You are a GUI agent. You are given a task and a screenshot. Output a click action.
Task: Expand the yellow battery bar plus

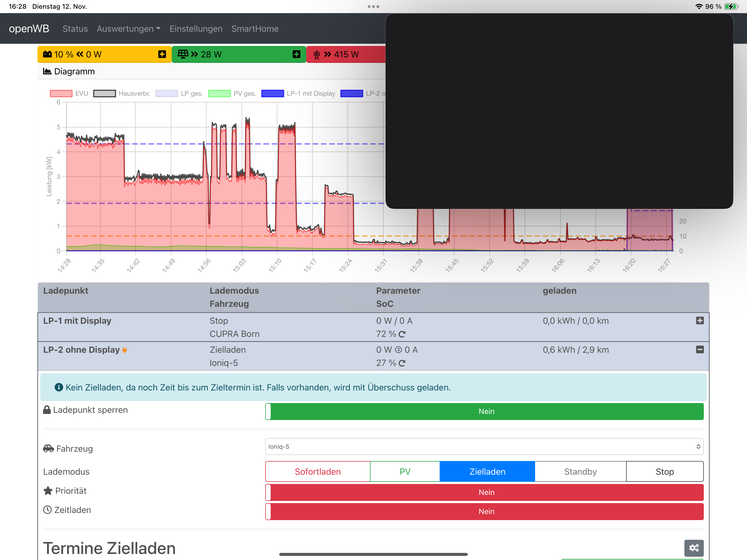click(x=162, y=54)
